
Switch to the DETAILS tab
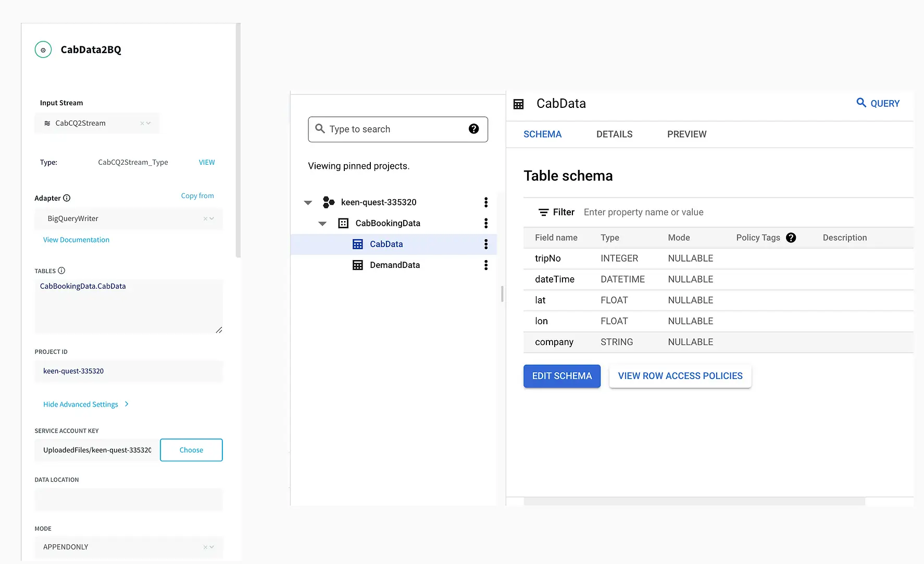(614, 134)
